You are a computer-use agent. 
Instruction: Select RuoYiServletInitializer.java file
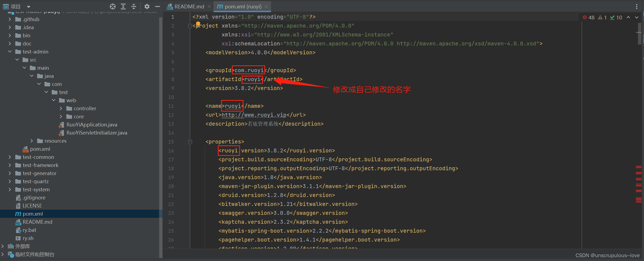[x=97, y=133]
